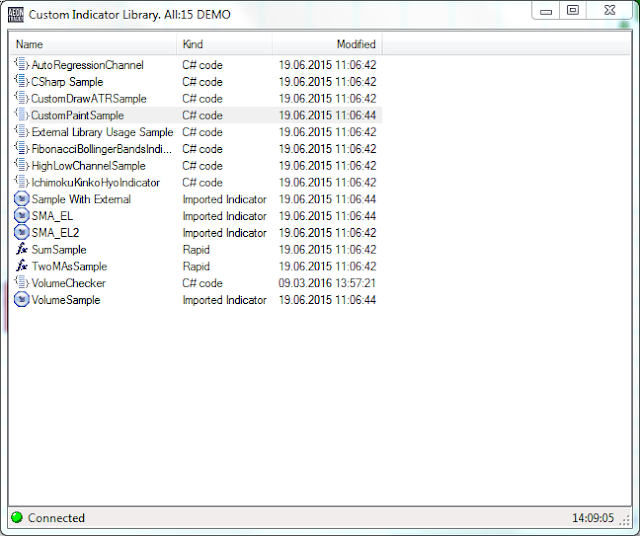Click the Rapid kind cell for TwoMAsSample
The width and height of the screenshot is (640, 536).
(x=196, y=266)
